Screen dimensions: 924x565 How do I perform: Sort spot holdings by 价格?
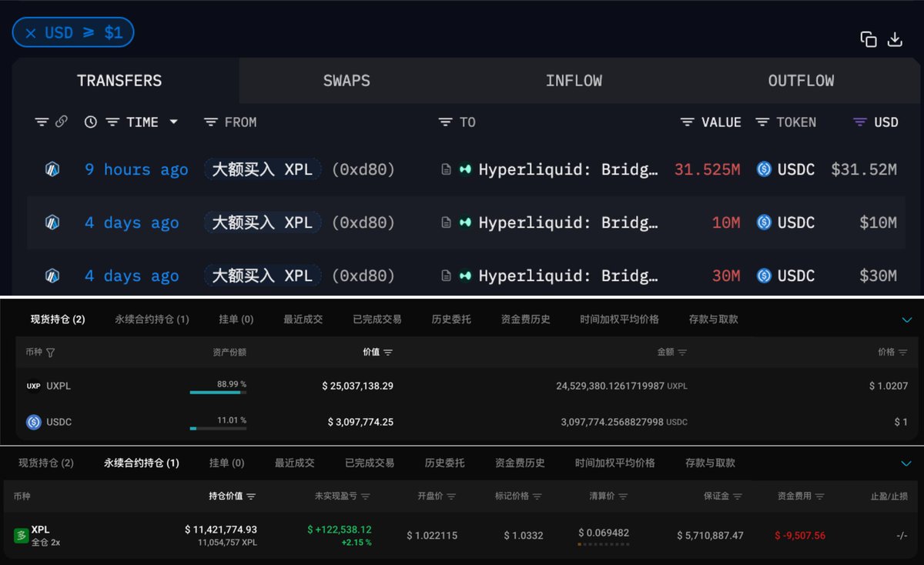892,353
